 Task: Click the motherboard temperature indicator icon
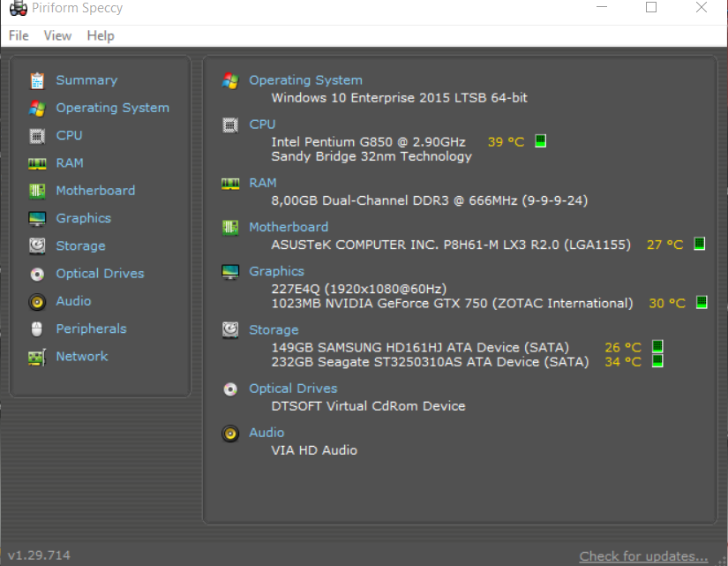pos(700,244)
